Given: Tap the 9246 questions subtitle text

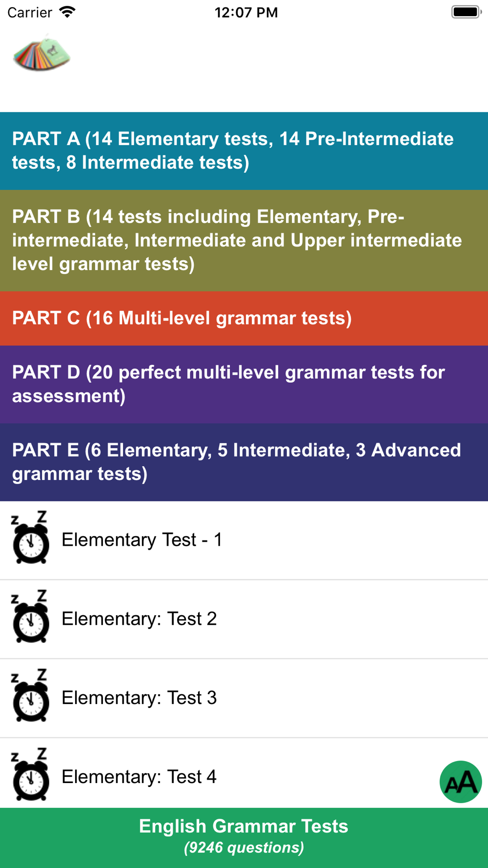Looking at the screenshot, I should coord(244,847).
